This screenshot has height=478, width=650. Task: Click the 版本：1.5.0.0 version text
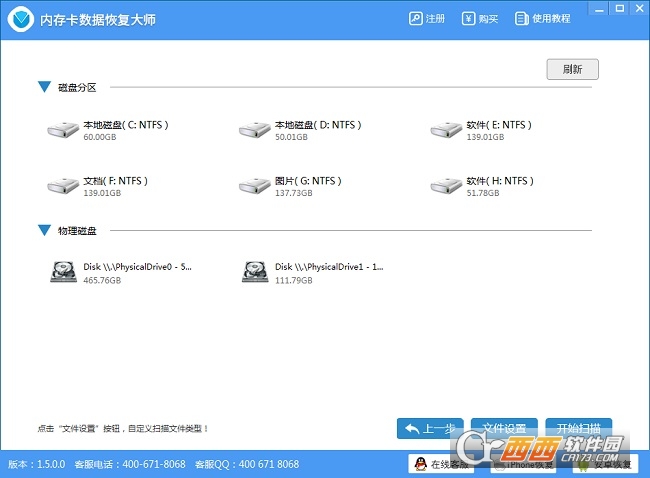[36, 464]
